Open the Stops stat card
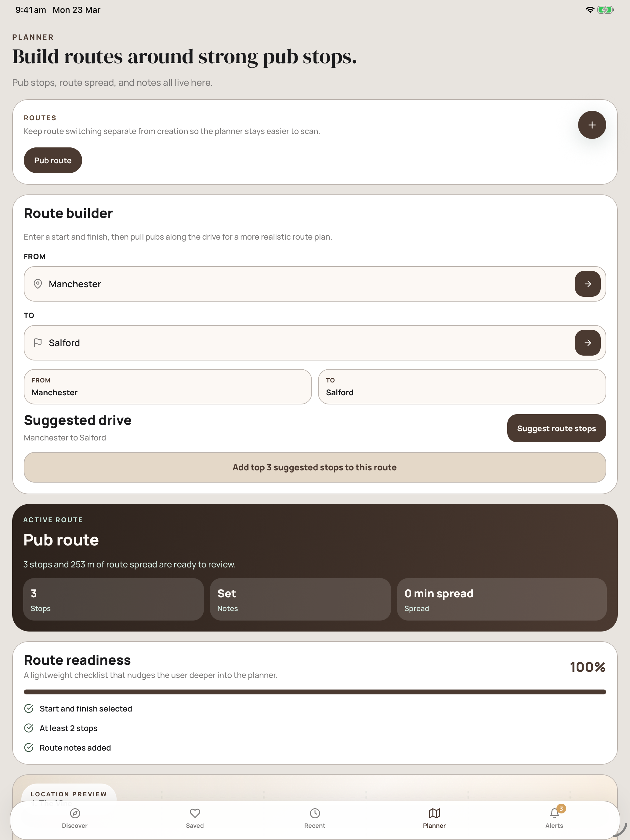 tap(113, 599)
